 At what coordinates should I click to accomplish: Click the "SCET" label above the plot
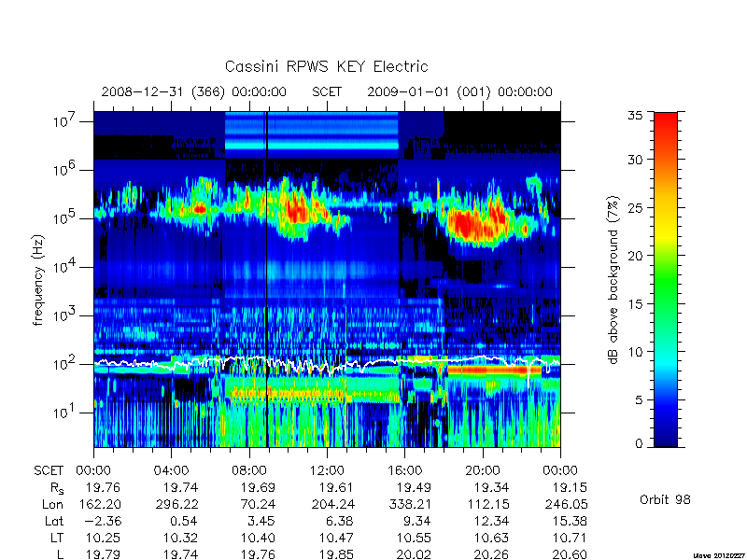(327, 91)
